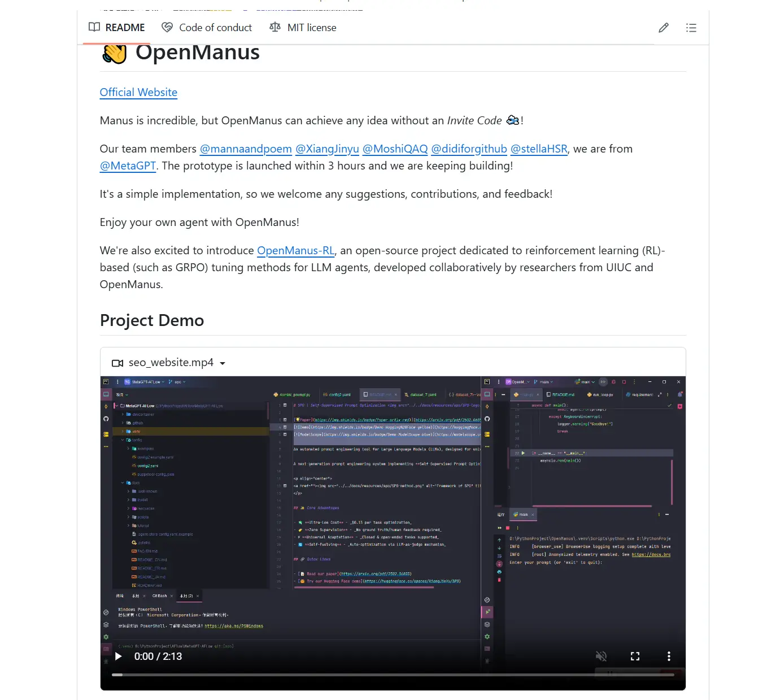767x700 pixels.
Task: Click the video time display 0:00 / 2:13
Action: [158, 656]
